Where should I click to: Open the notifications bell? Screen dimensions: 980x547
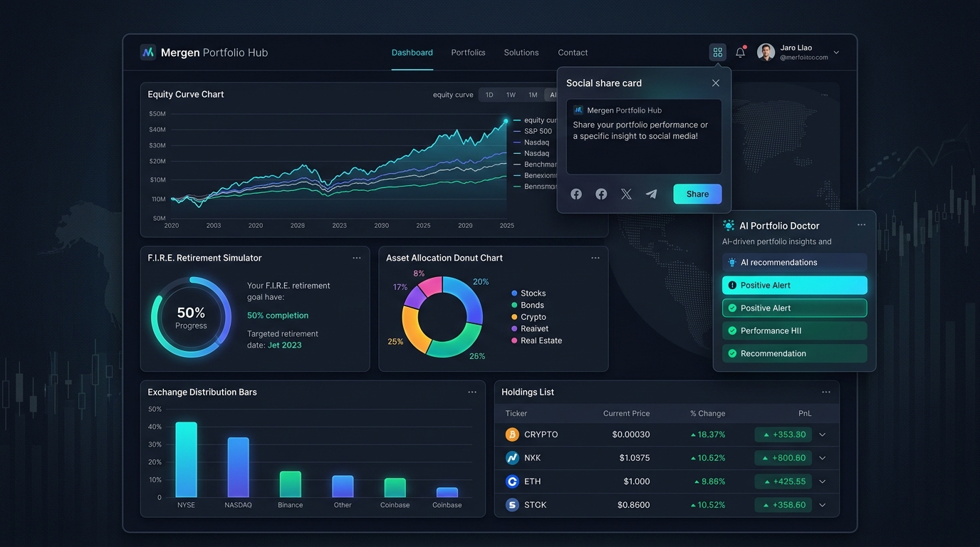pos(741,52)
